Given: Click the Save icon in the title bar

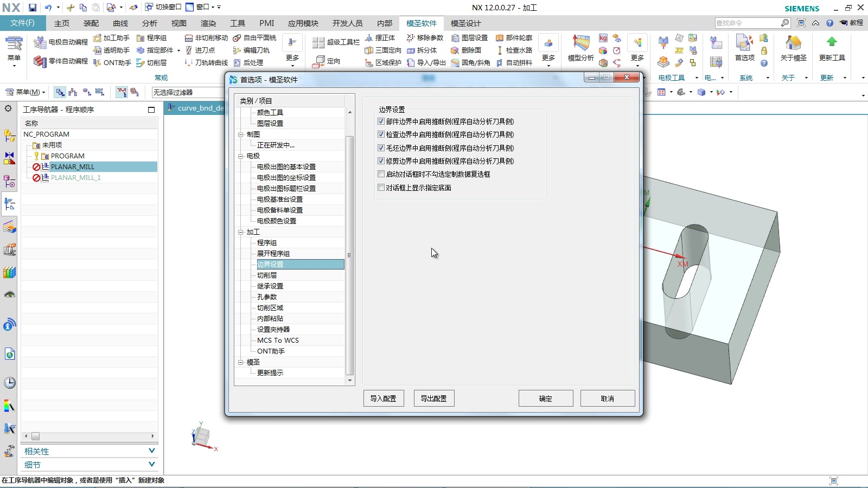Looking at the screenshot, I should [33, 8].
